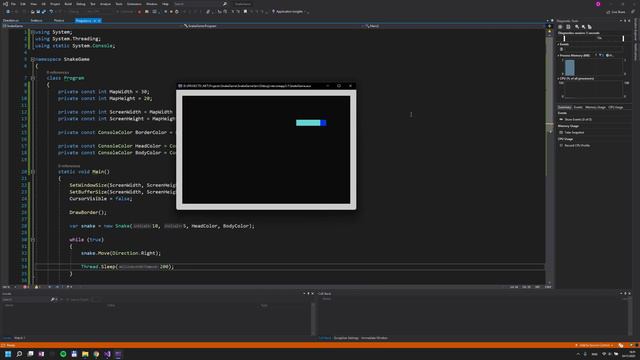This screenshot has width=640, height=360.
Task: Click the Thread.Sleep code line
Action: pos(127,267)
